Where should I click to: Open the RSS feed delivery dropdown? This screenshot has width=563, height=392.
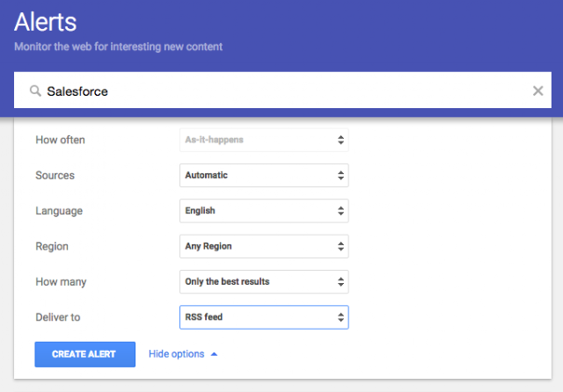coord(264,316)
